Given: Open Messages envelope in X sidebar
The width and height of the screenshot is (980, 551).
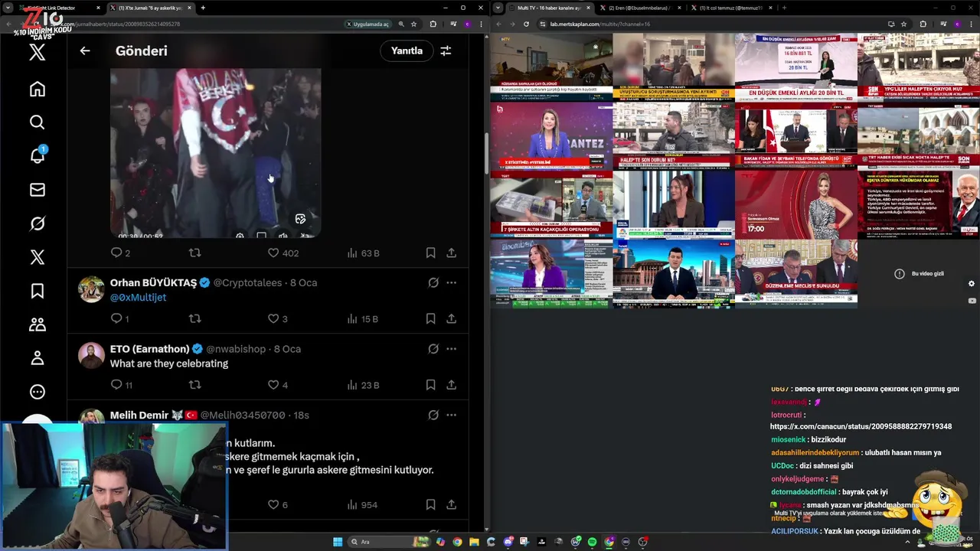Looking at the screenshot, I should pos(38,190).
